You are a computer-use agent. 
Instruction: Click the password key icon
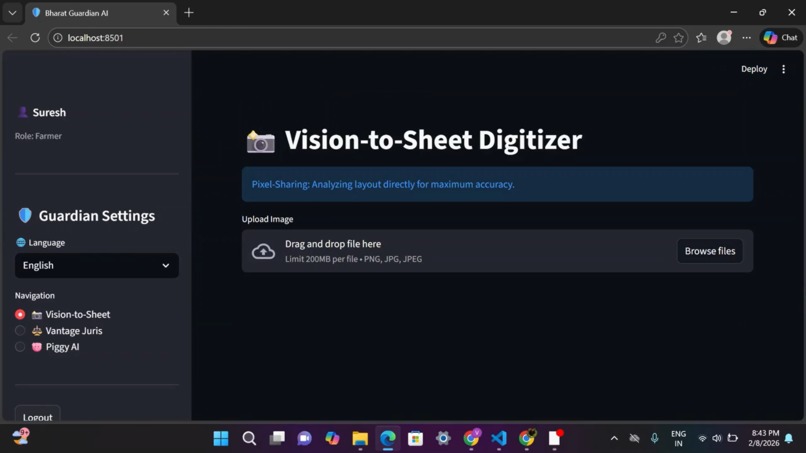[661, 38]
